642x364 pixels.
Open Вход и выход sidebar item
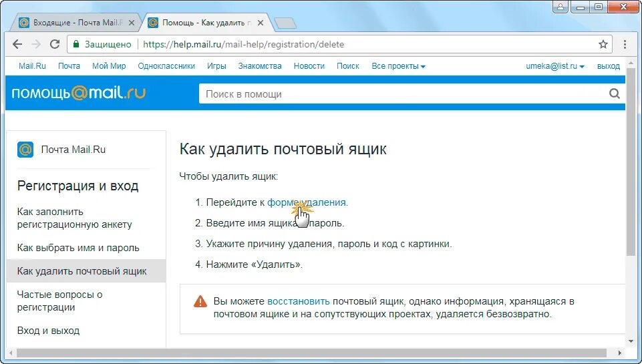48,331
